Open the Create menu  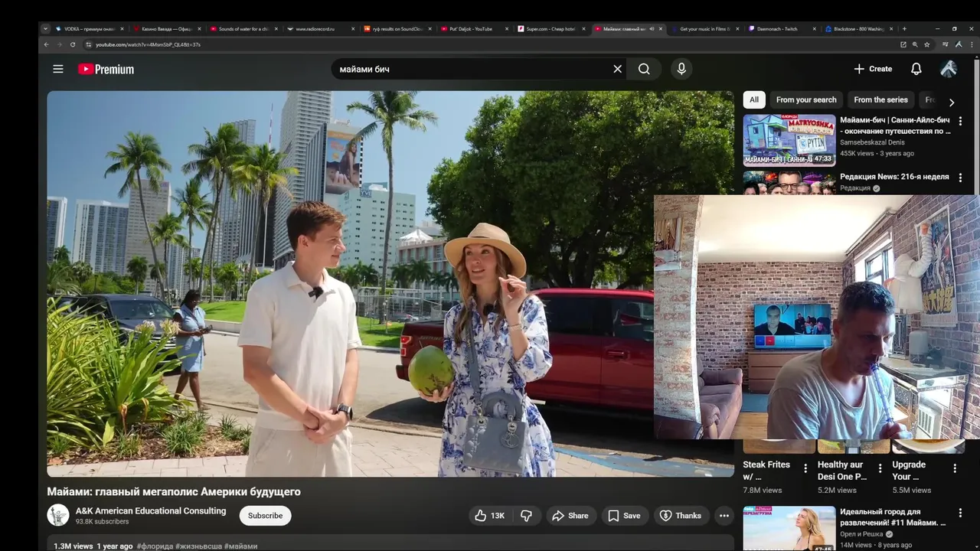873,69
